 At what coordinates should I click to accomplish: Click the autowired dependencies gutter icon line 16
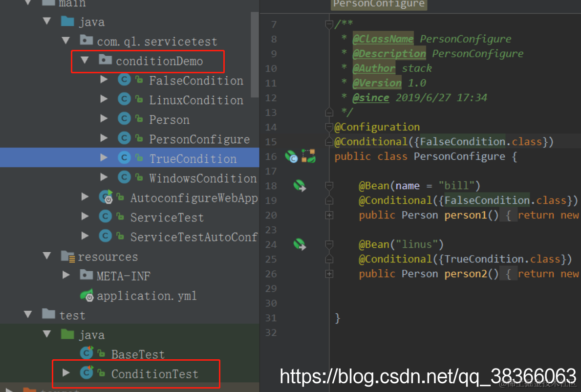pyautogui.click(x=308, y=156)
